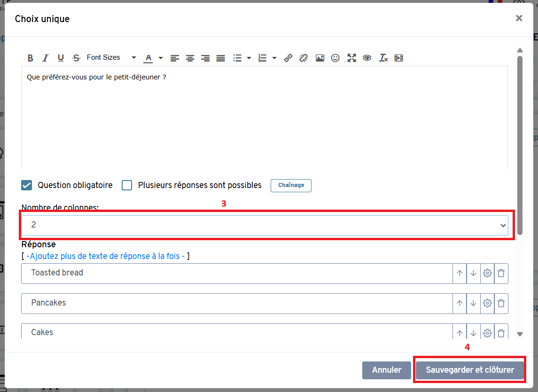
Task: Open the emoticons picker
Action: coord(335,58)
